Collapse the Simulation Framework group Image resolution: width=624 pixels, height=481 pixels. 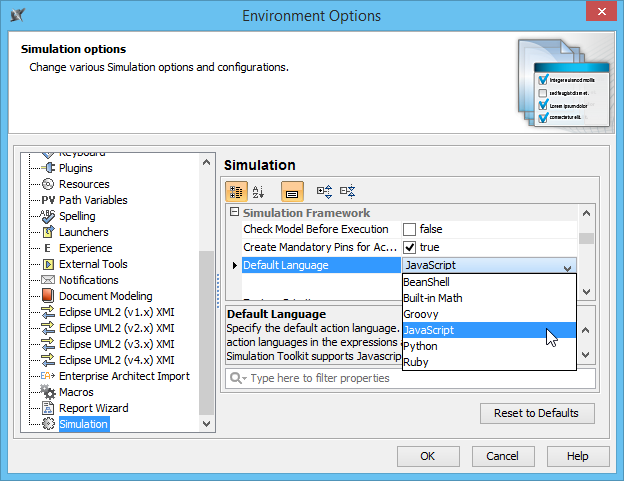pyautogui.click(x=234, y=213)
